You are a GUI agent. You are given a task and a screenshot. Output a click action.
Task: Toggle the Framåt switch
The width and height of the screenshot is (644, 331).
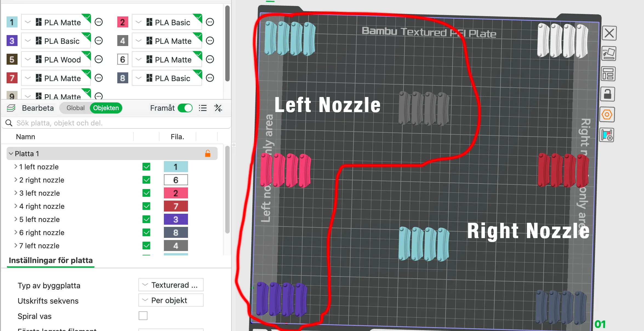pyautogui.click(x=185, y=108)
